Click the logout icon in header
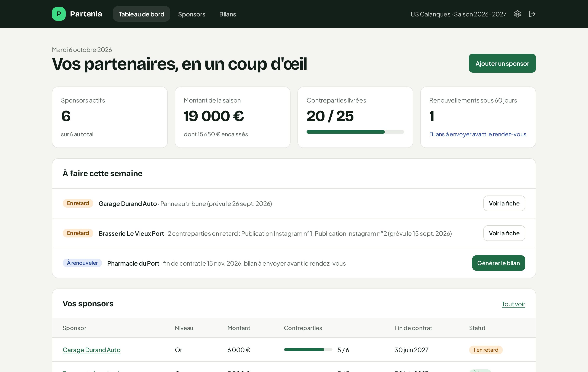The width and height of the screenshot is (588, 372). (532, 14)
